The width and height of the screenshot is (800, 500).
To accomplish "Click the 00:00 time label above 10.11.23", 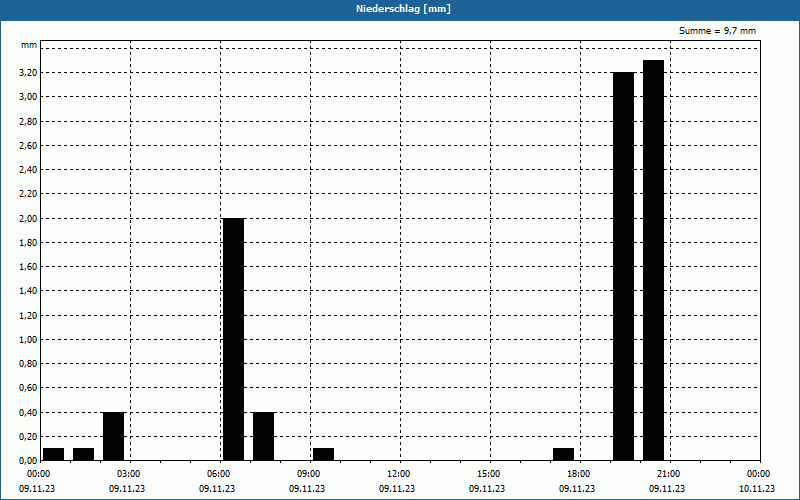I will click(759, 474).
